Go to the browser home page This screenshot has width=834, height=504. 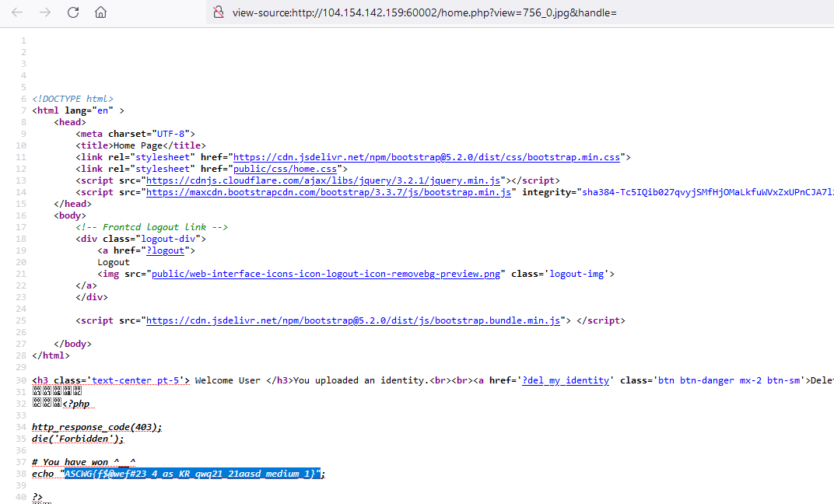(100, 12)
